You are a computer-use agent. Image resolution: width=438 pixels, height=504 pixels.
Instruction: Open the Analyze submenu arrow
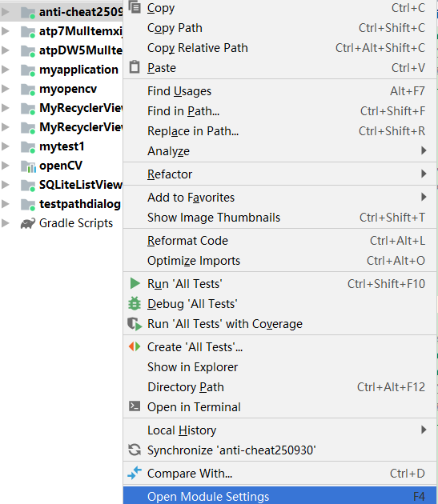click(x=424, y=150)
